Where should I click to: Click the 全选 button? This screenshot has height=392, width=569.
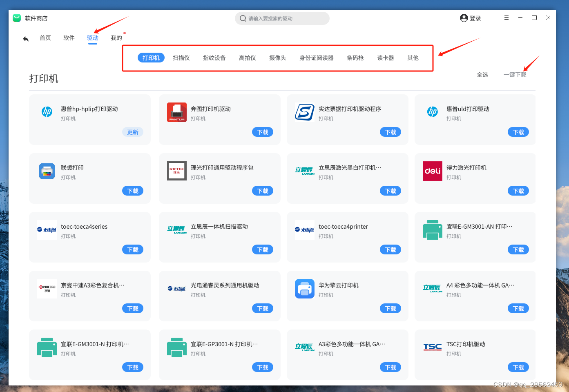[x=482, y=75]
